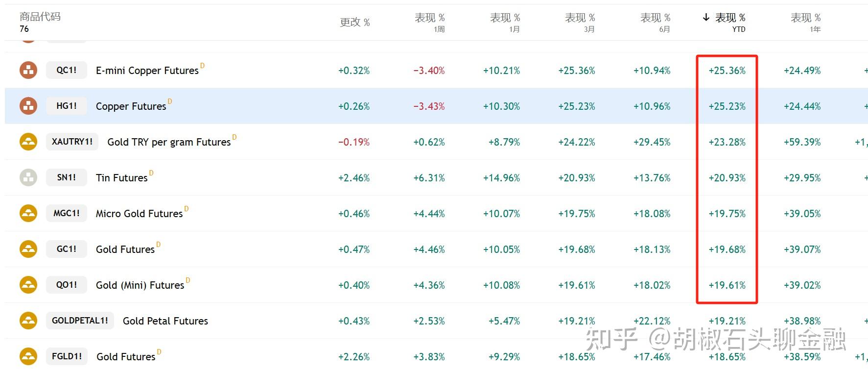Click the delayed-data D marker on E-mini Copper Futures
The image size is (868, 374).
[x=203, y=65]
